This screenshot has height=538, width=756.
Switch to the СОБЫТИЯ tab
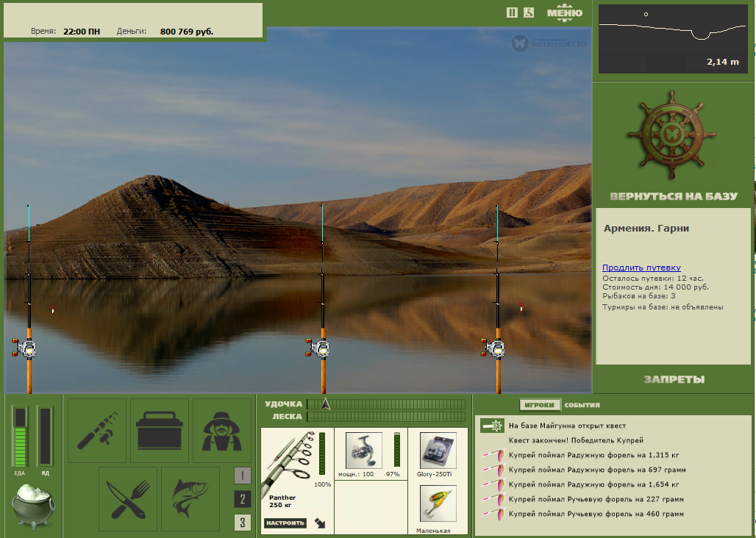point(582,405)
